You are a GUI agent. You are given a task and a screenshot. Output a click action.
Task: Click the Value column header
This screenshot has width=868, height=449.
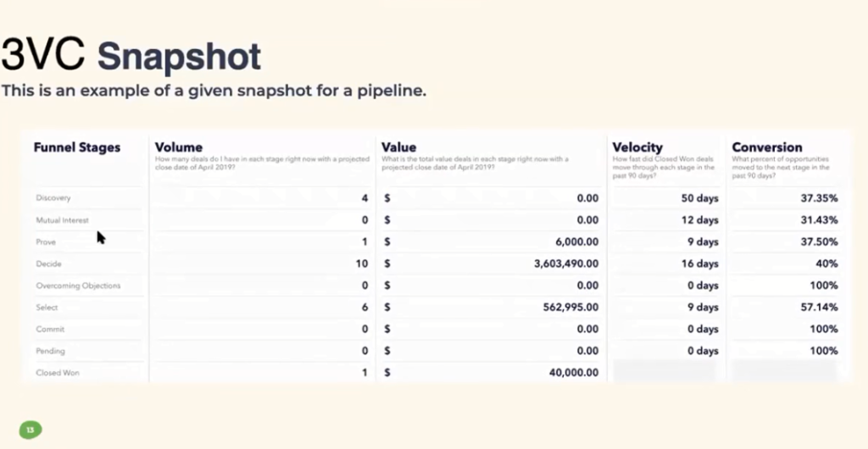click(398, 147)
